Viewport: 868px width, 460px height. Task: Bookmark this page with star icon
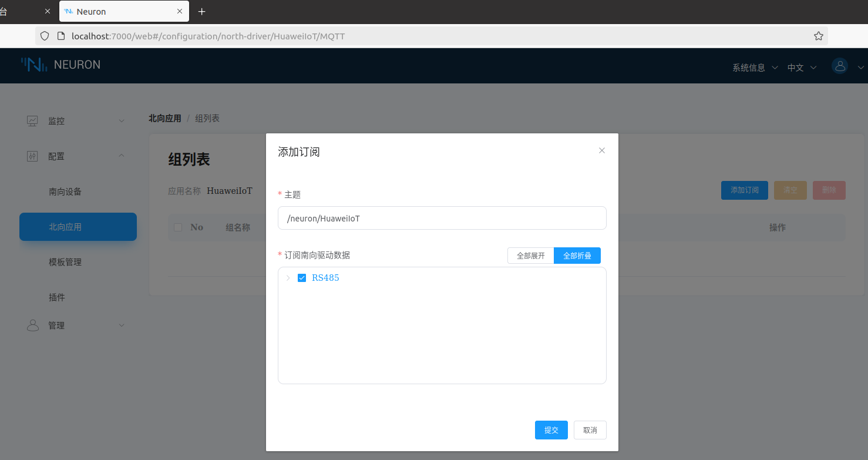pyautogui.click(x=818, y=36)
